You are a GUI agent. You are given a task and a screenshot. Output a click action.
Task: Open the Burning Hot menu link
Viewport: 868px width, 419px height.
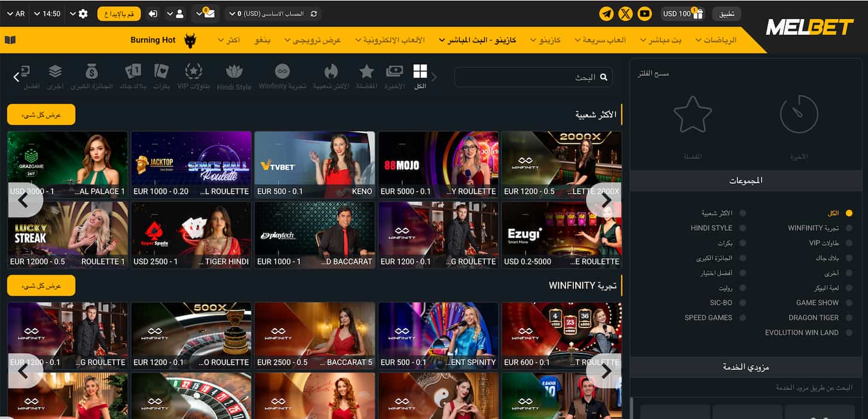pyautogui.click(x=153, y=40)
